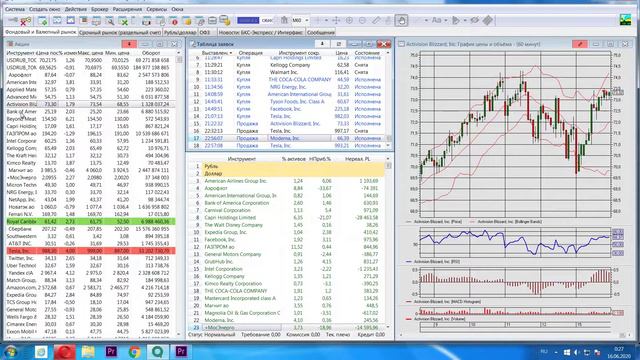Open the Система menu
The height and width of the screenshot is (360, 640).
(x=15, y=9)
